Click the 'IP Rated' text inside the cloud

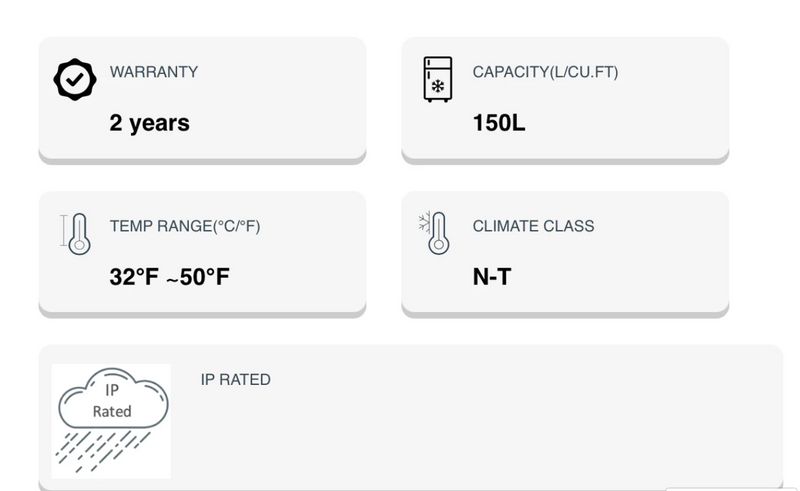tap(112, 400)
